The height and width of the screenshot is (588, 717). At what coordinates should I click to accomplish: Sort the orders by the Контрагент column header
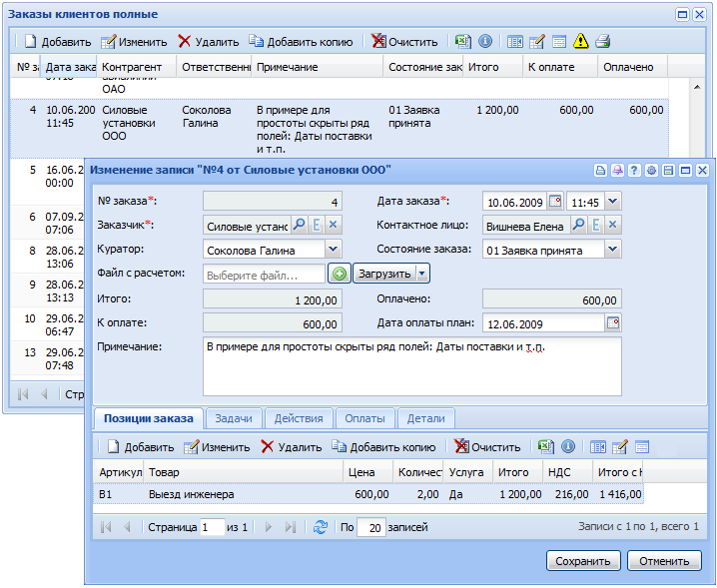(x=136, y=67)
